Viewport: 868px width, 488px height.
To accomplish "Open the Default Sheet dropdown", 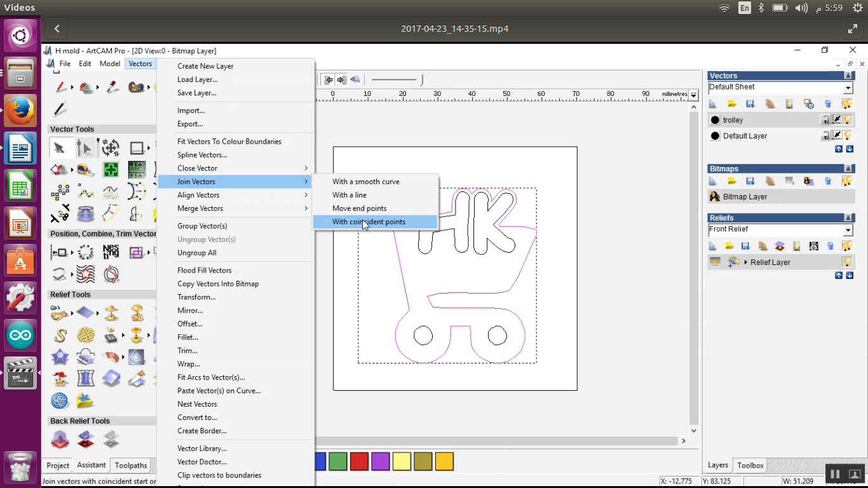I will click(848, 88).
